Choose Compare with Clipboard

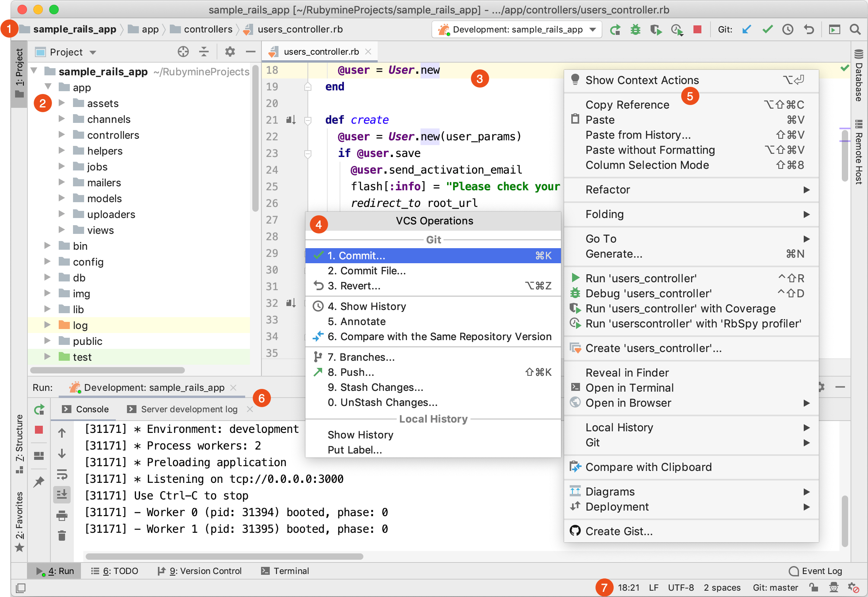(x=691, y=467)
